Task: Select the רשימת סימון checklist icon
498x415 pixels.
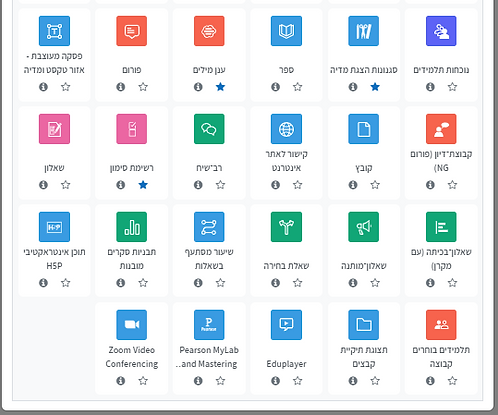Action: click(131, 129)
